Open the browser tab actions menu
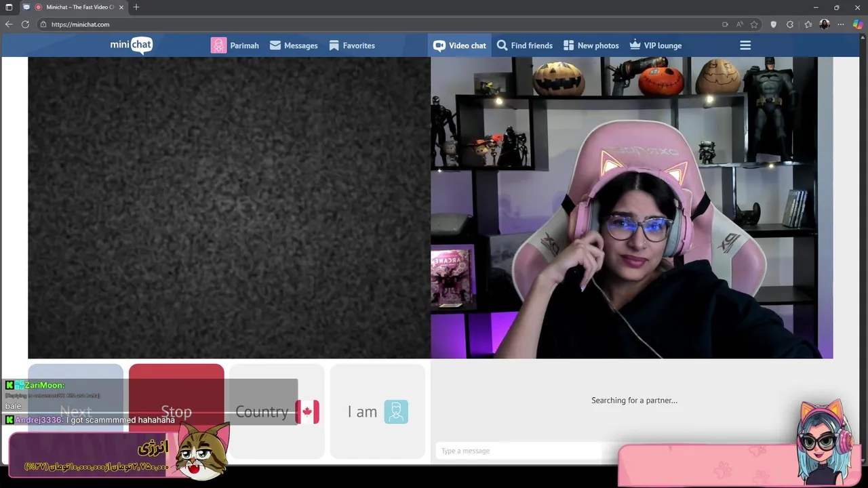 [x=9, y=7]
